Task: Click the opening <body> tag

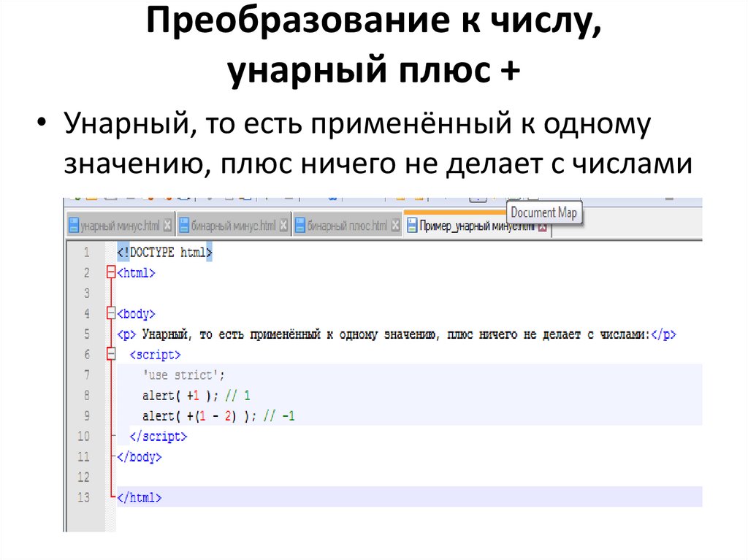Action: point(137,314)
